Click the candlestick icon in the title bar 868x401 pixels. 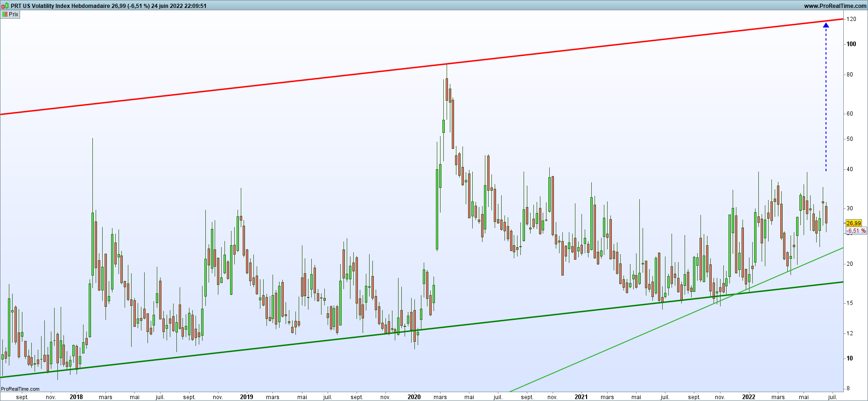coord(5,6)
